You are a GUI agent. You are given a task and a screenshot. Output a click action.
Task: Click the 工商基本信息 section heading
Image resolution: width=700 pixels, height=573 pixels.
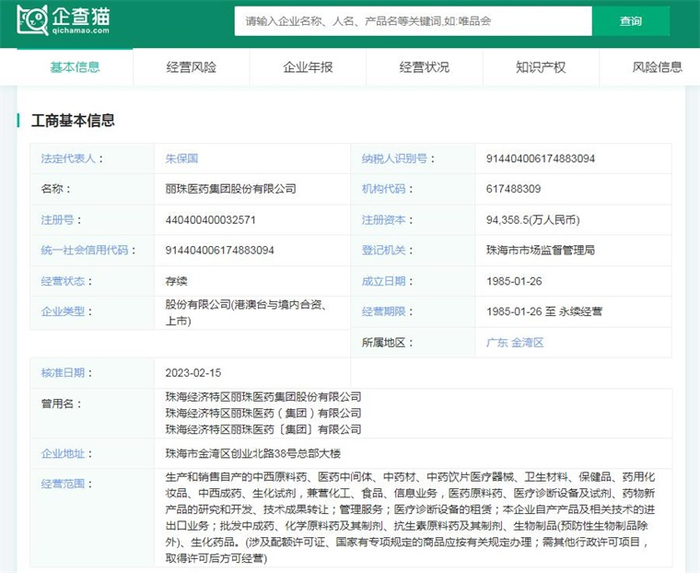point(73,120)
